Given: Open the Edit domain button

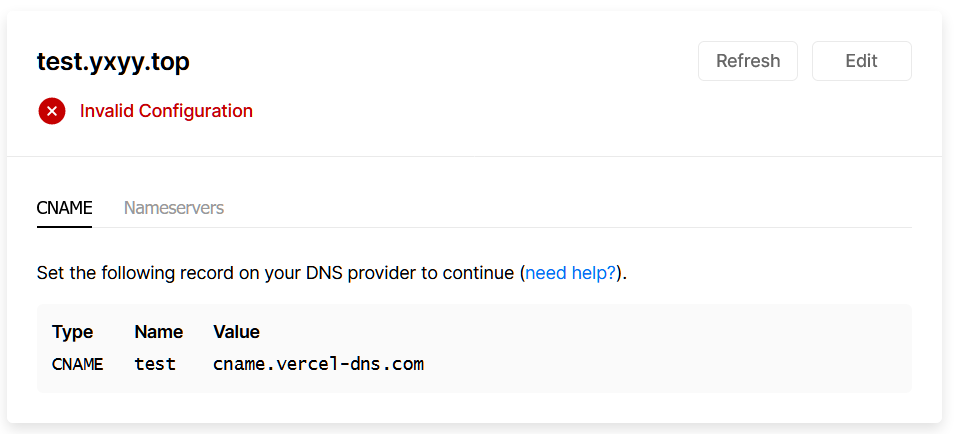Looking at the screenshot, I should coord(861,61).
